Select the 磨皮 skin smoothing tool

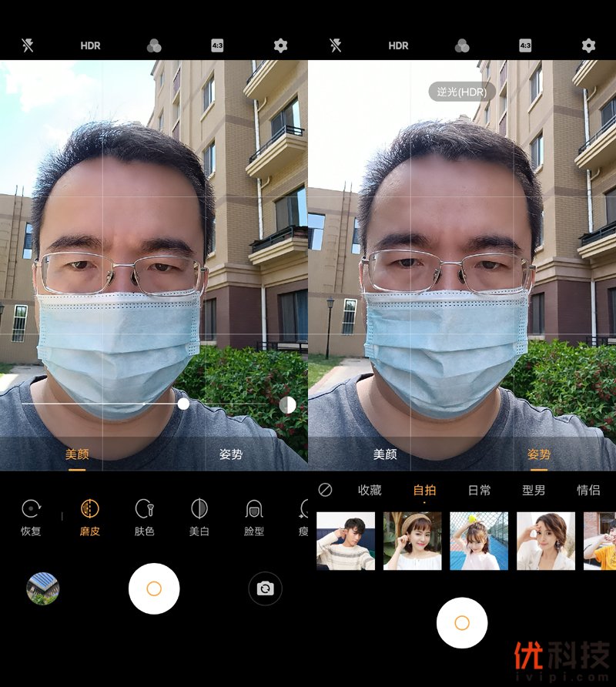90,517
